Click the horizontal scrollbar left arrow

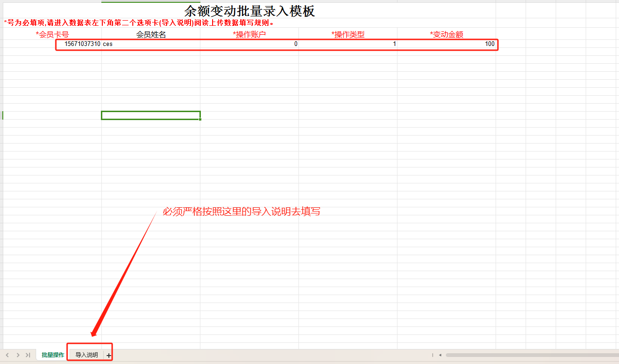click(x=440, y=355)
